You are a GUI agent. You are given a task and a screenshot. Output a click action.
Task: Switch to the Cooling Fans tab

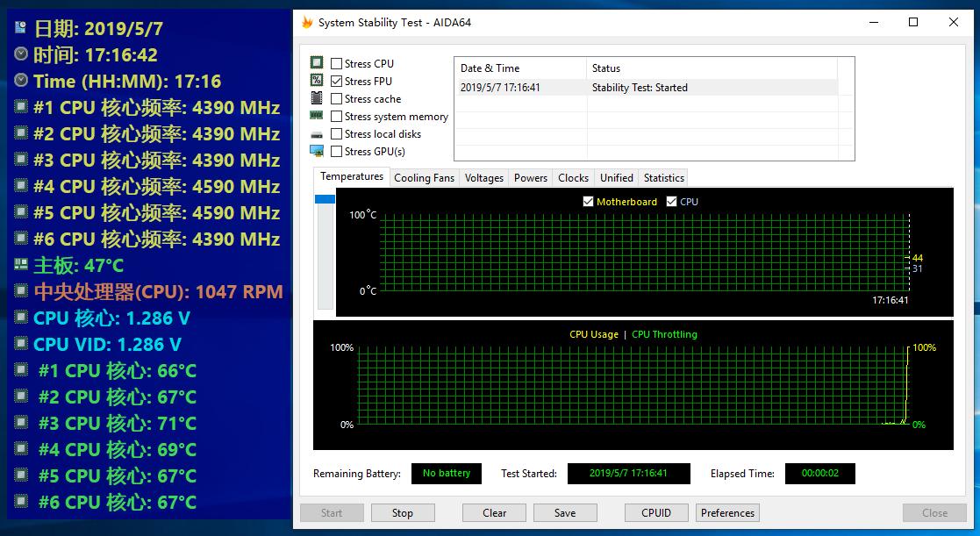click(425, 178)
